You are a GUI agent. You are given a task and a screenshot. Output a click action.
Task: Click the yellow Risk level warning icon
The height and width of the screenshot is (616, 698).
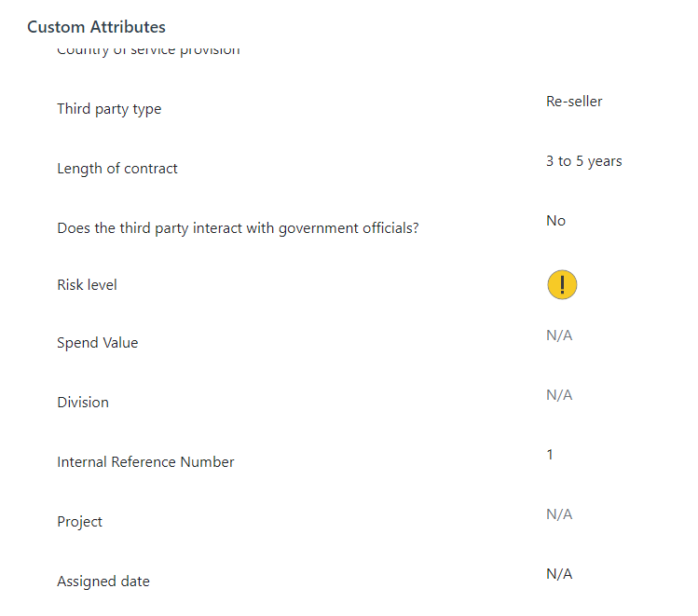click(562, 284)
